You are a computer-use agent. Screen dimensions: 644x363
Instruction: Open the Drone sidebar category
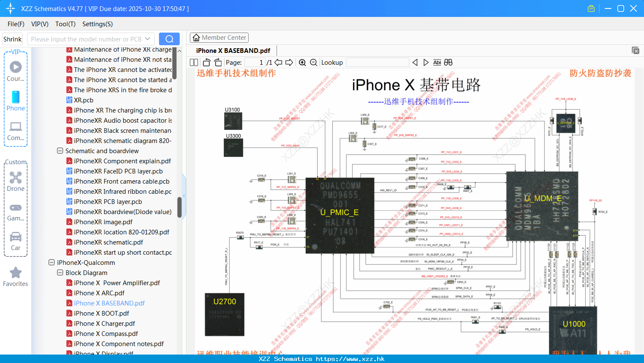point(16,181)
